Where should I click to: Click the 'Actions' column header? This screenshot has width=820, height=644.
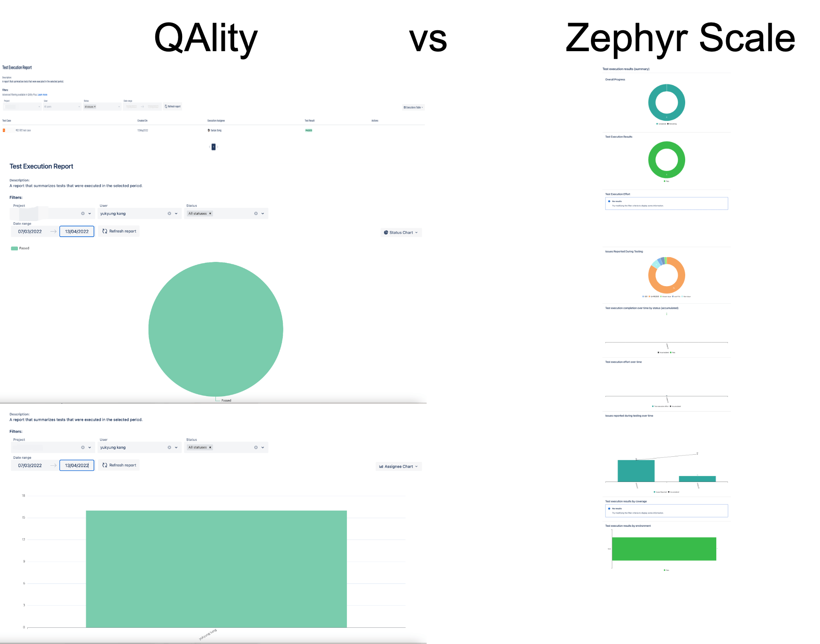coord(375,121)
